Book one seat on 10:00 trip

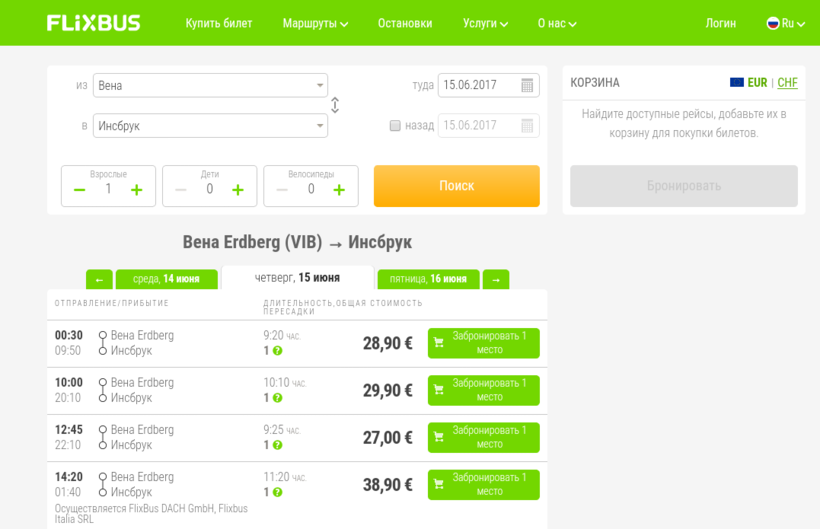483,390
